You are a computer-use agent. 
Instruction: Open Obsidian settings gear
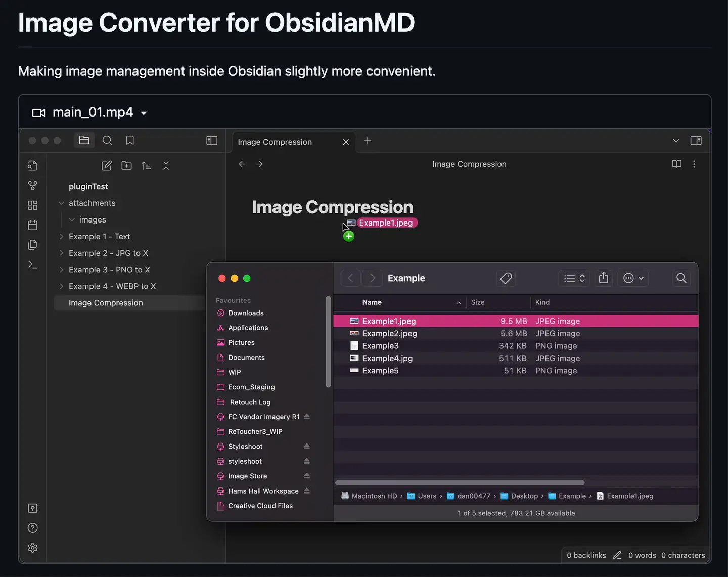(x=33, y=548)
